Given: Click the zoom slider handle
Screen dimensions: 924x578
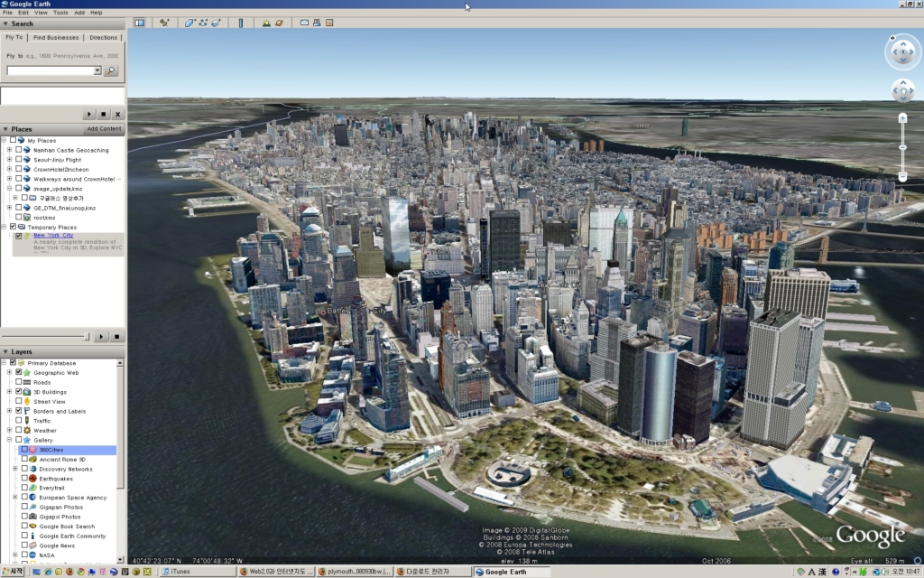Looking at the screenshot, I should (x=902, y=147).
